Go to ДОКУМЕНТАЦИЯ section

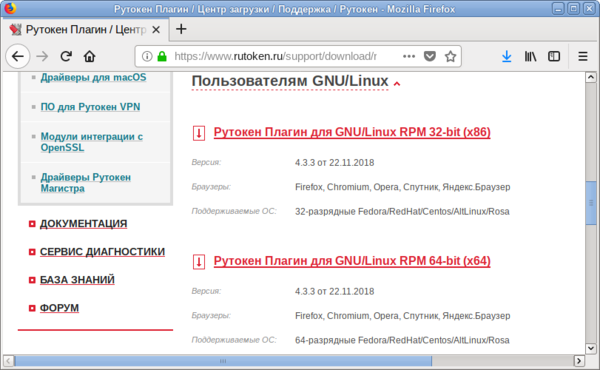click(x=83, y=223)
